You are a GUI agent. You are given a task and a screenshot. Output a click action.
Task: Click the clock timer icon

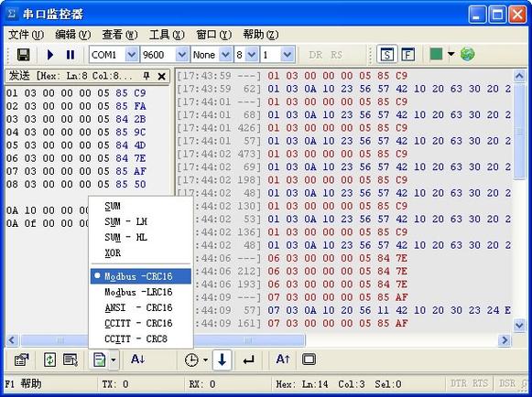coord(191,359)
